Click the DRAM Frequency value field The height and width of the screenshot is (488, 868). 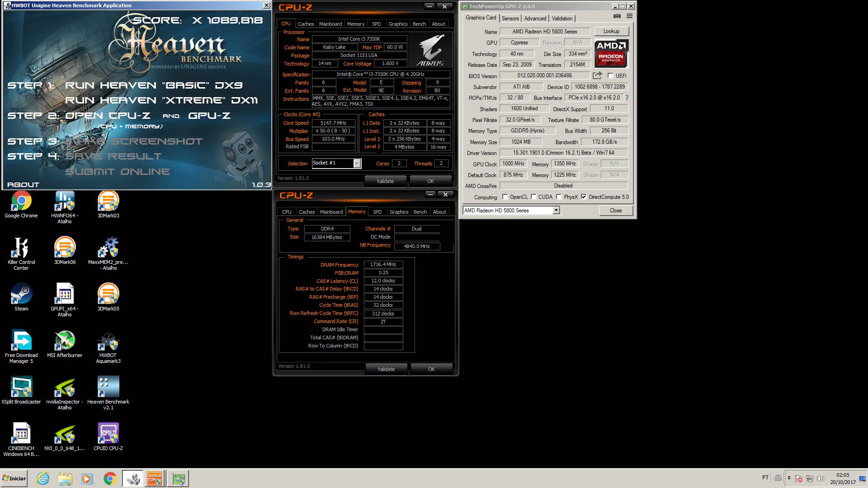pos(383,265)
